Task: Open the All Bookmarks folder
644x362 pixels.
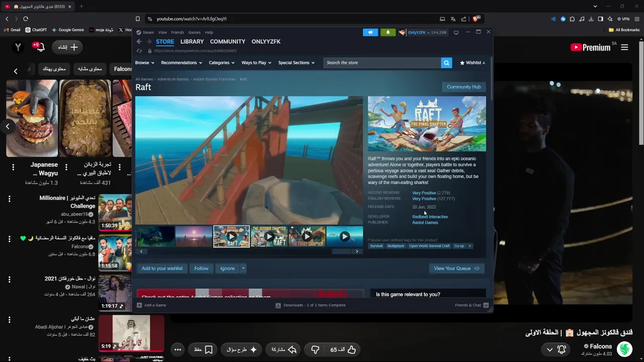Action: pyautogui.click(x=624, y=30)
